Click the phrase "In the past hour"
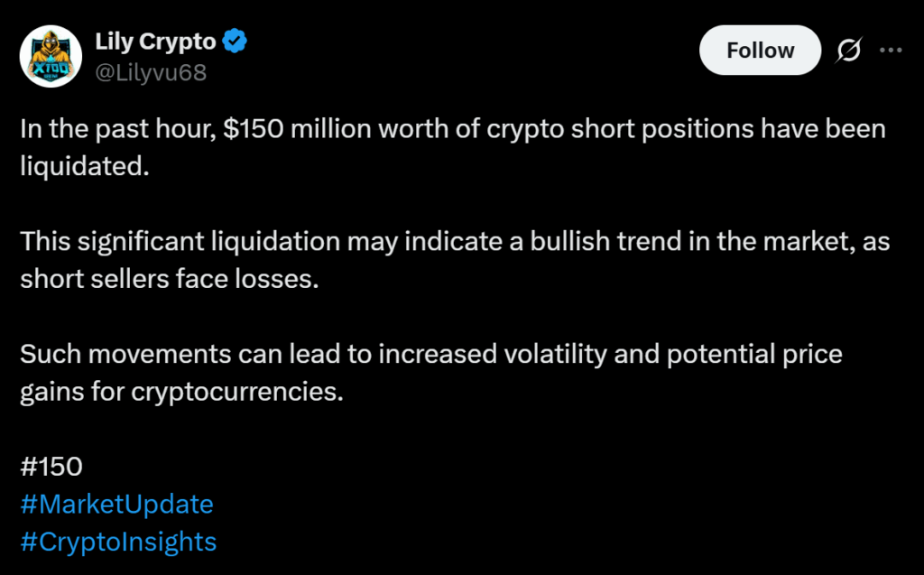Image resolution: width=924 pixels, height=575 pixels. pos(114,128)
